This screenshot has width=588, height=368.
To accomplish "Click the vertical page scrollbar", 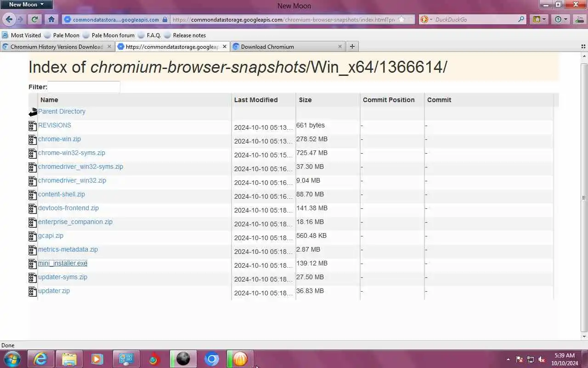I will [584, 198].
